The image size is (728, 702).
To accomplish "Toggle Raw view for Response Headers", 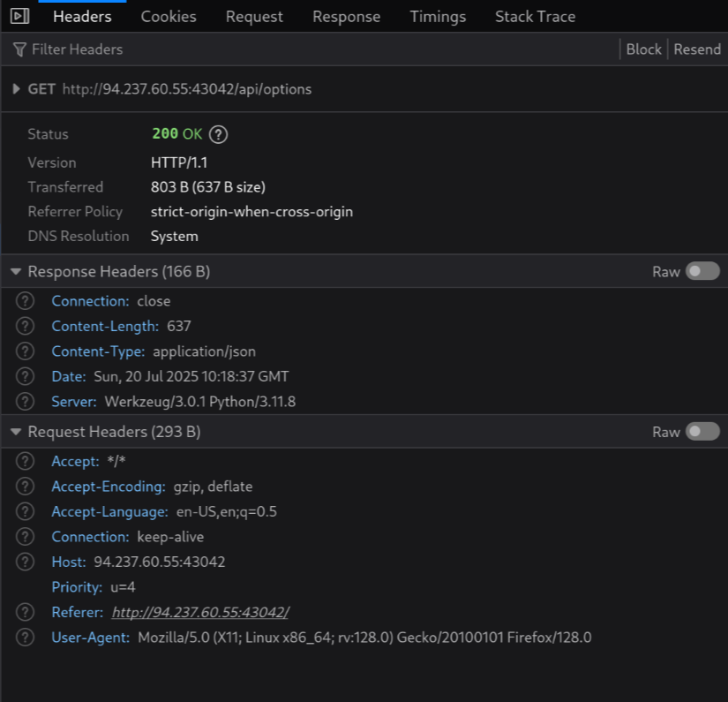I will (x=702, y=271).
